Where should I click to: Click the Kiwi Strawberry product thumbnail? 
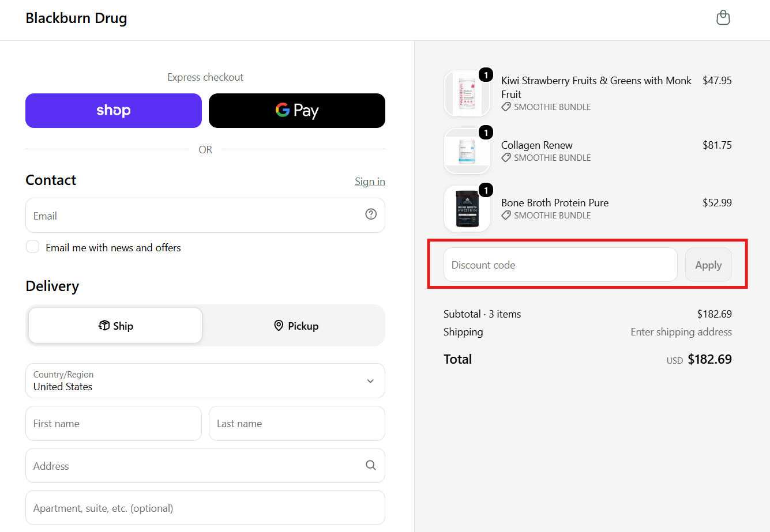467,93
